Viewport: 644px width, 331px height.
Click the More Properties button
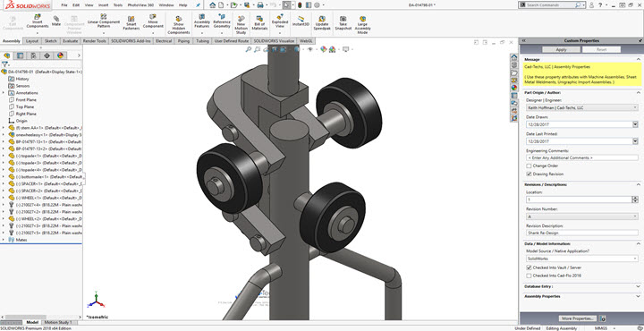pyautogui.click(x=579, y=318)
